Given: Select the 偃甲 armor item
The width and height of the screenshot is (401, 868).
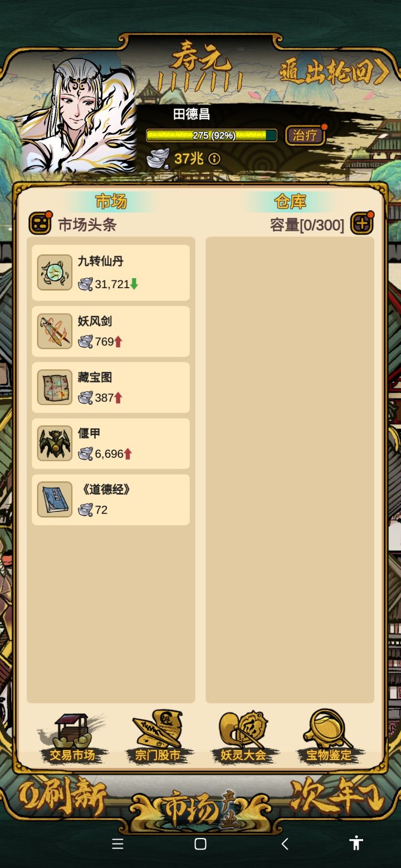Looking at the screenshot, I should point(110,443).
